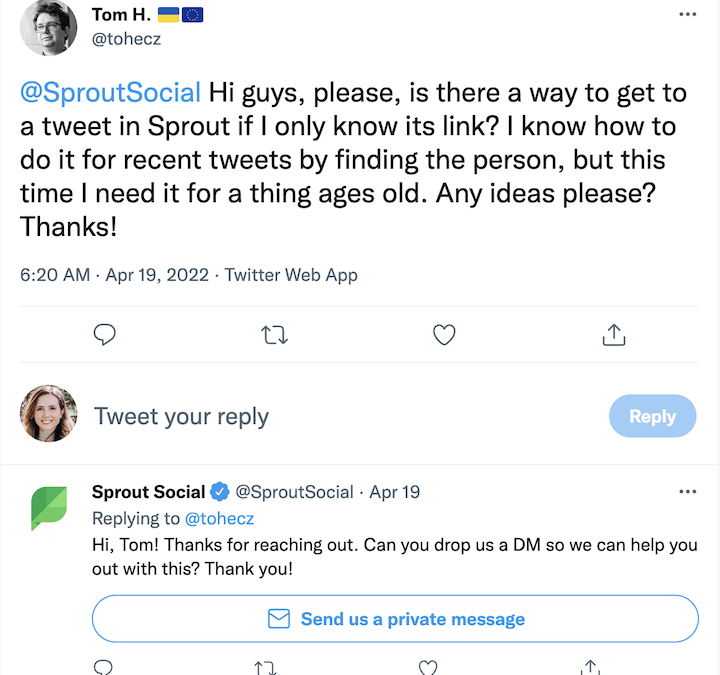Retweet Tom H.'s tweet

(274, 335)
